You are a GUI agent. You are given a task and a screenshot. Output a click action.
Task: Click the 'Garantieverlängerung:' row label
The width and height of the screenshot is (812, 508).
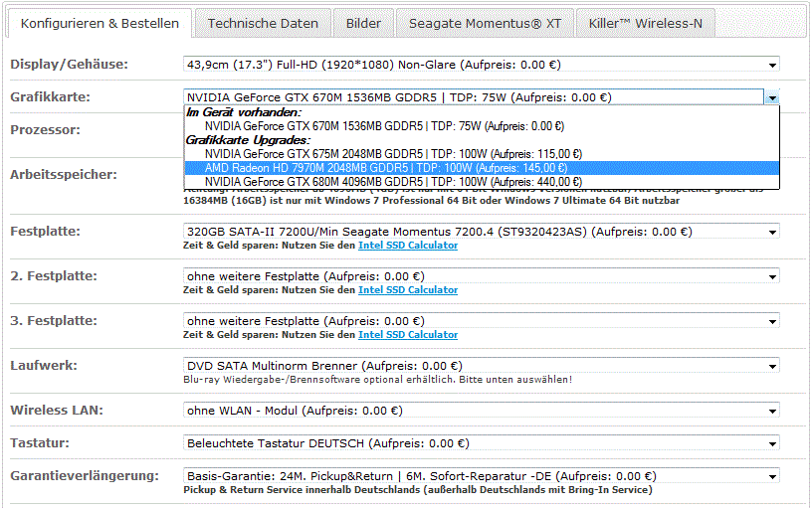pos(85,476)
